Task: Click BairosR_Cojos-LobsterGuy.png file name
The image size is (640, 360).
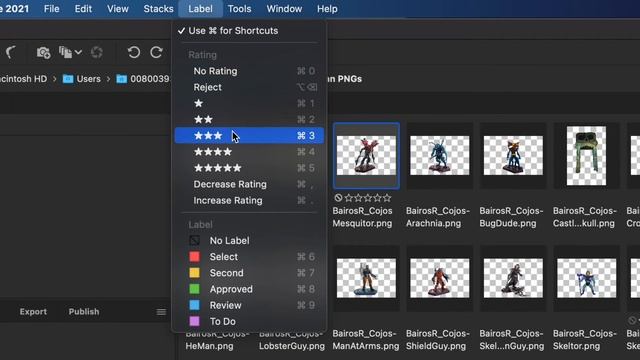Action: coord(292,340)
